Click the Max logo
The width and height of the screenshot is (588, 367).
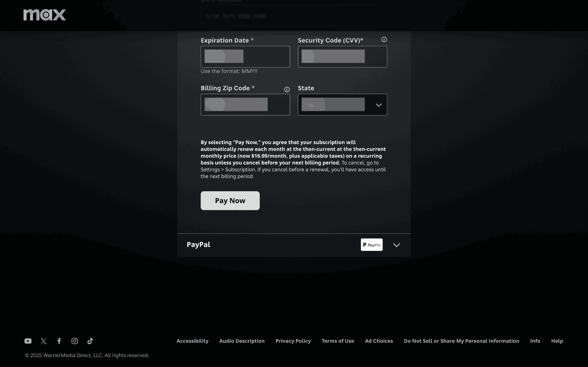tap(45, 15)
